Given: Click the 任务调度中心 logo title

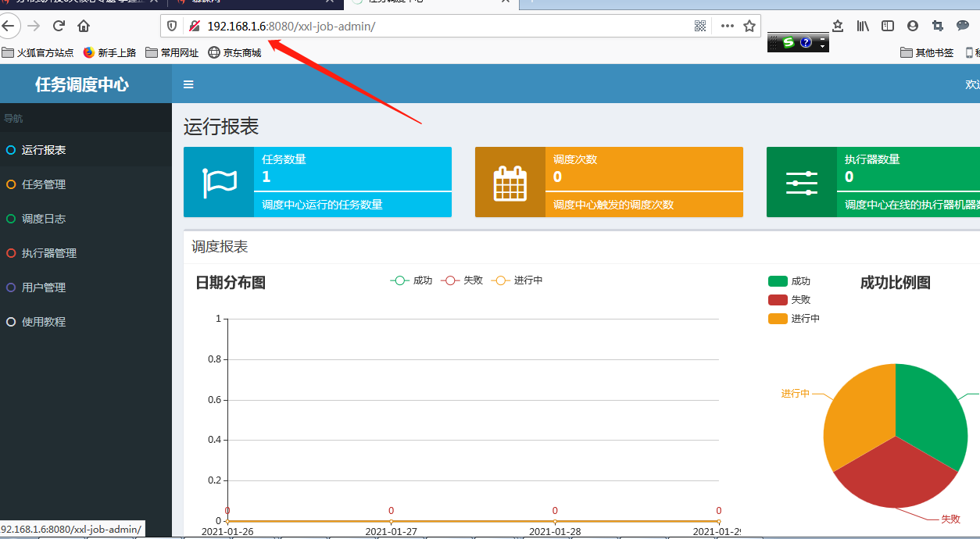Looking at the screenshot, I should pyautogui.click(x=82, y=84).
